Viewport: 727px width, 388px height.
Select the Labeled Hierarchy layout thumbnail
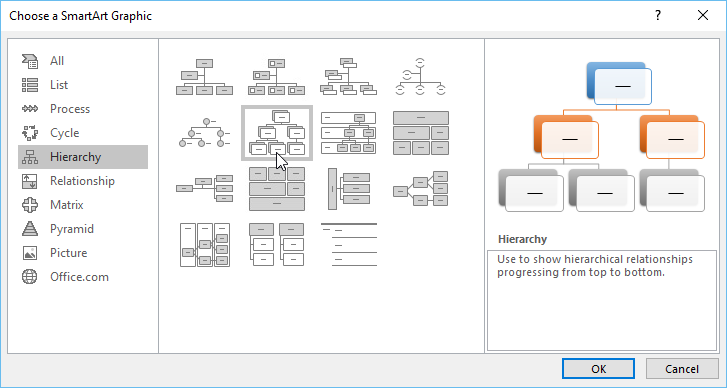pos(349,133)
